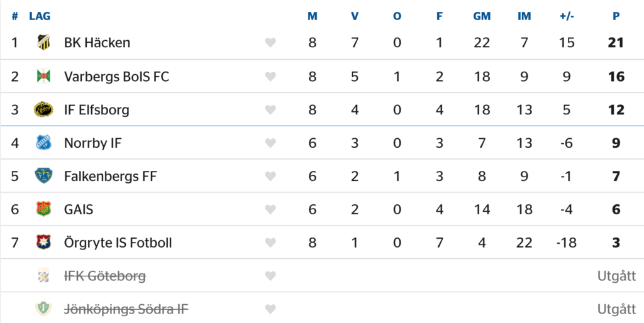Click the IFK Göteborg crest
The image size is (644, 323).
pos(43,276)
